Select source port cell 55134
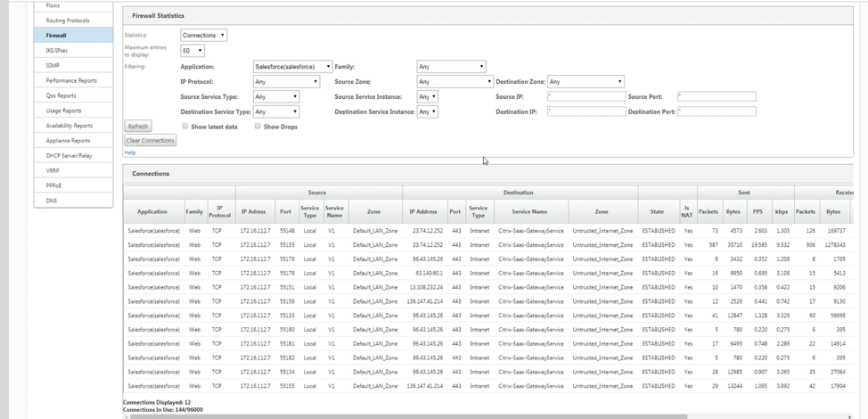Viewport: 868px width, 419px height. click(287, 372)
